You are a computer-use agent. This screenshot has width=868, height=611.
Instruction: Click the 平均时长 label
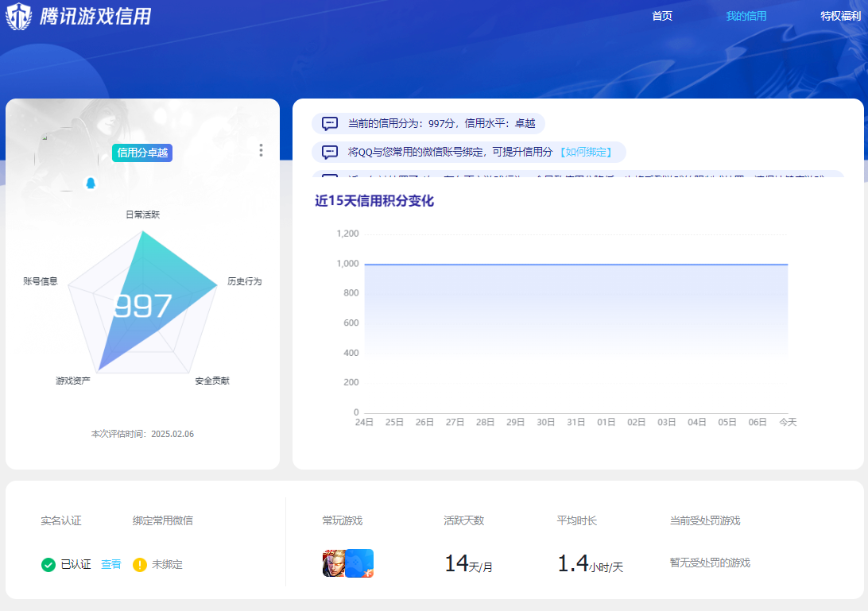pyautogui.click(x=577, y=520)
